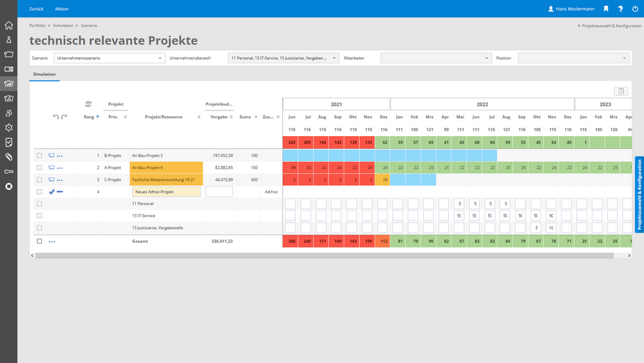Open the Szenario dropdown
Image resolution: width=644 pixels, height=363 pixels.
[109, 58]
